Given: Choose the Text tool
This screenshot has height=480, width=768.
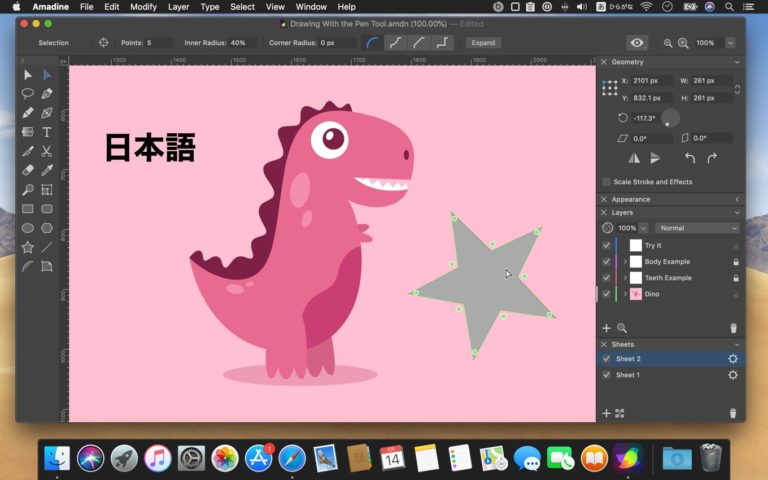Looking at the screenshot, I should tap(47, 132).
